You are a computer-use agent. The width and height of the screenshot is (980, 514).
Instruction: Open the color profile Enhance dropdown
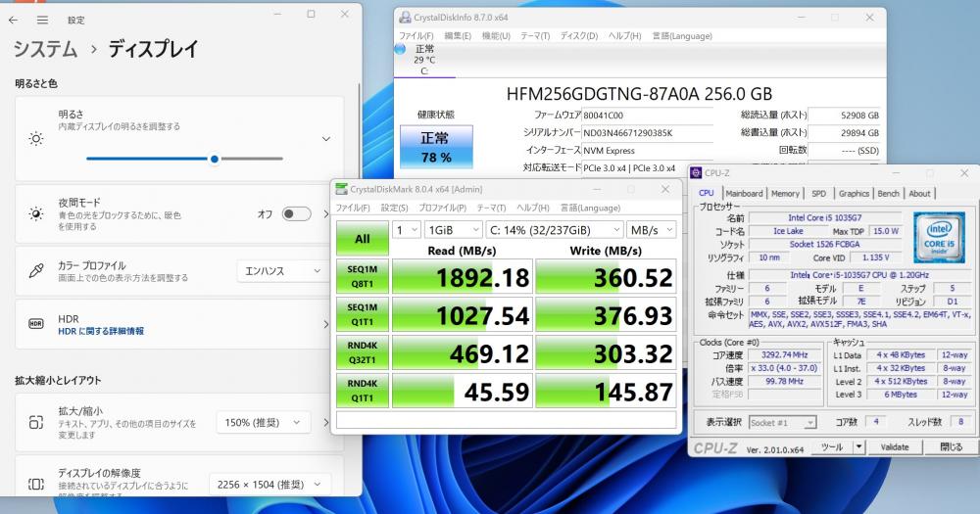282,271
